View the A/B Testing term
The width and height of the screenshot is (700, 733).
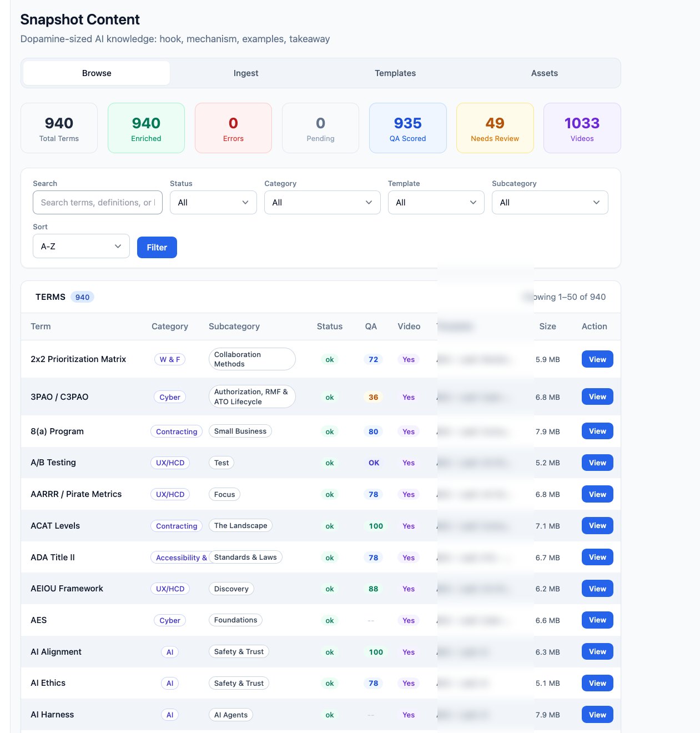point(597,463)
